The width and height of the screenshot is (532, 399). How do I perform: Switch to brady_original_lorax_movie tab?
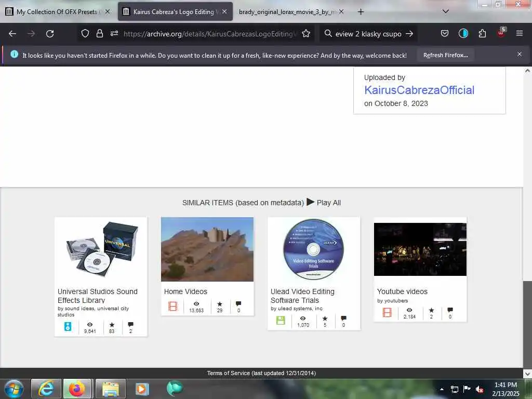pos(288,11)
